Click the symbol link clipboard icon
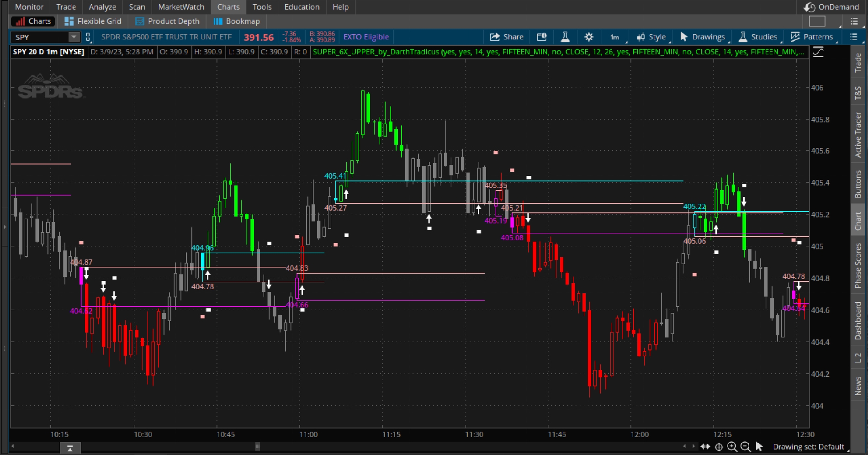This screenshot has height=455, width=868. (88, 37)
